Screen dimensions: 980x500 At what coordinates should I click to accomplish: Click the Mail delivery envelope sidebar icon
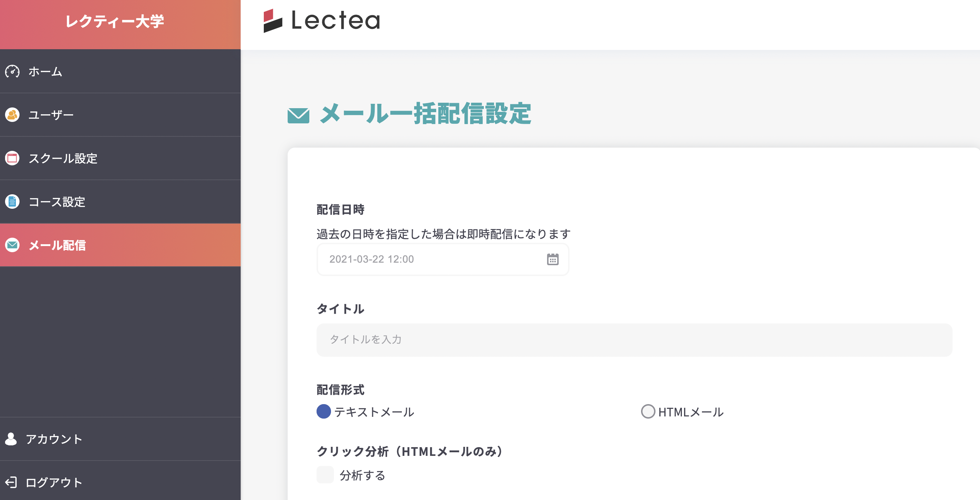pyautogui.click(x=12, y=245)
